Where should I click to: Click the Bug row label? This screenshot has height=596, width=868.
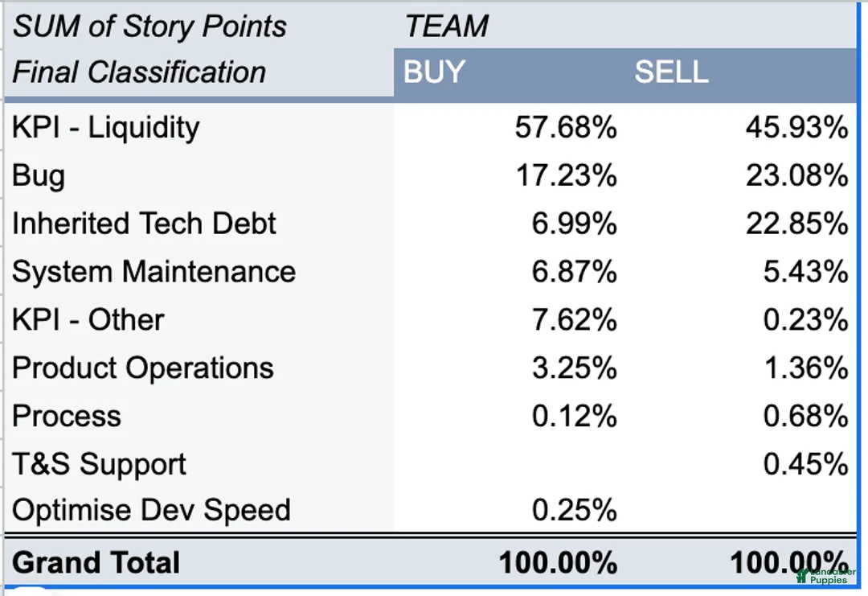tap(39, 175)
